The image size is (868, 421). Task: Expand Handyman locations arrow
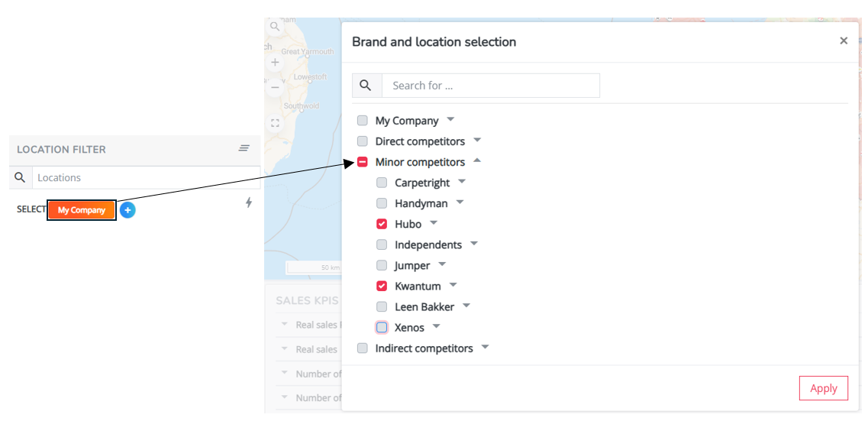coord(460,202)
